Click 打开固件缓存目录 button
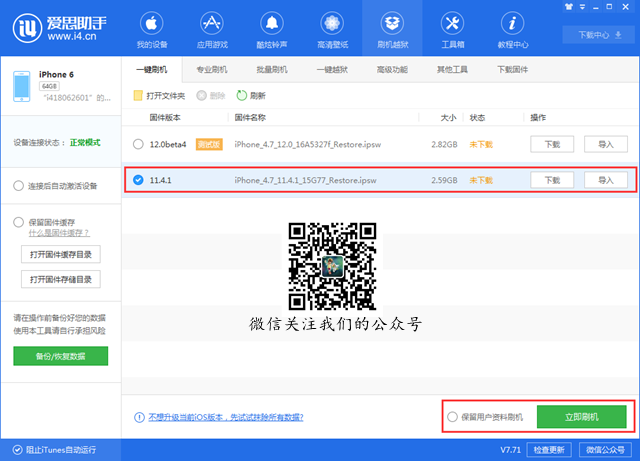640x461 pixels. [61, 254]
